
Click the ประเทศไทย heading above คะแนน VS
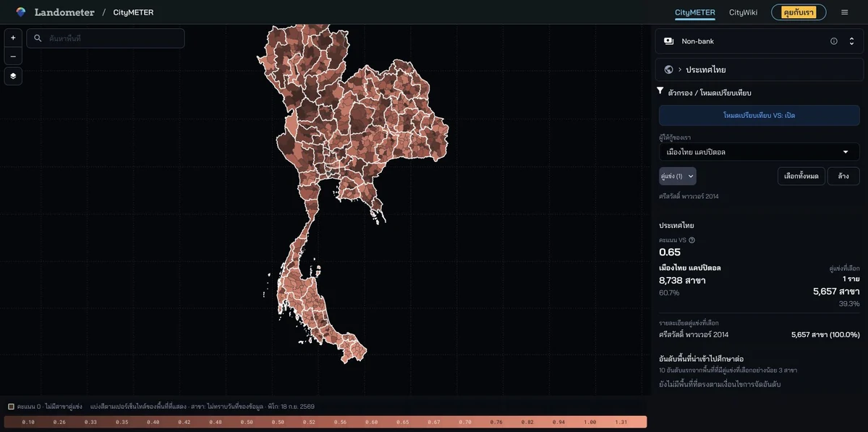click(x=676, y=226)
